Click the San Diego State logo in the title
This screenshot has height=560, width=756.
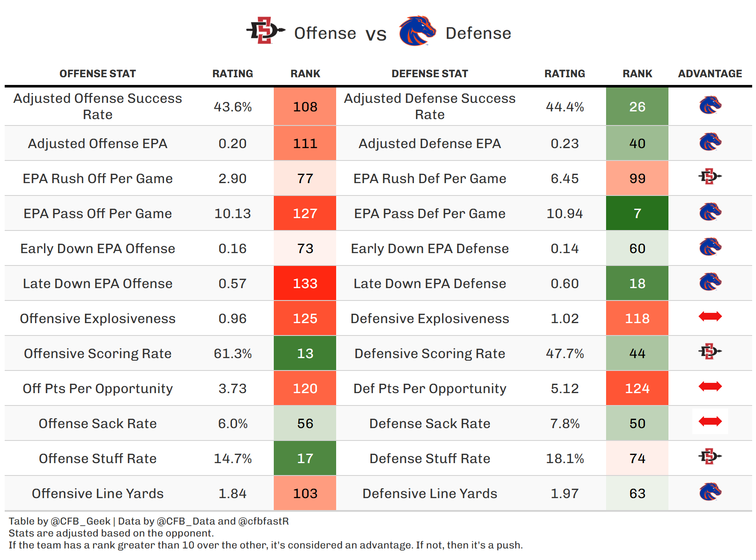click(x=265, y=31)
